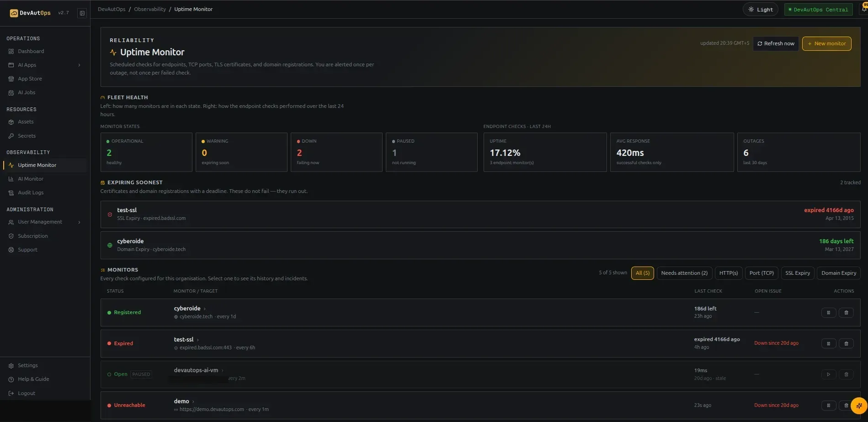Open devautops-ai-vm monitor details
This screenshot has width=868, height=422.
(x=196, y=370)
